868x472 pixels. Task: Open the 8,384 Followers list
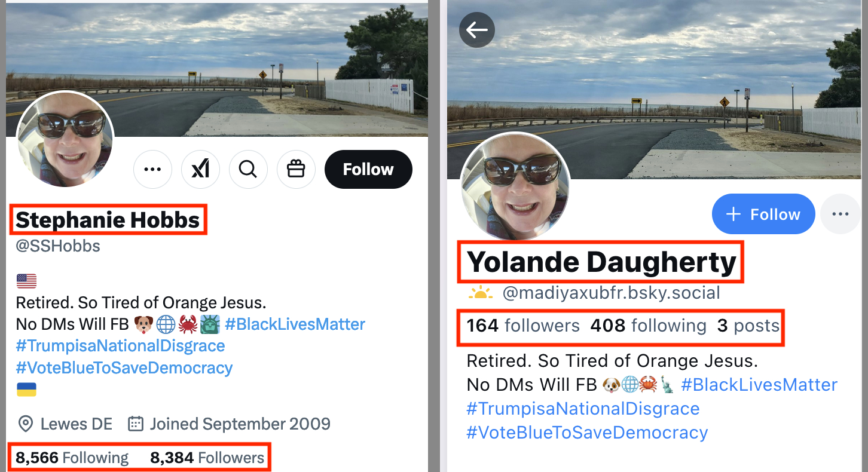pos(207,458)
